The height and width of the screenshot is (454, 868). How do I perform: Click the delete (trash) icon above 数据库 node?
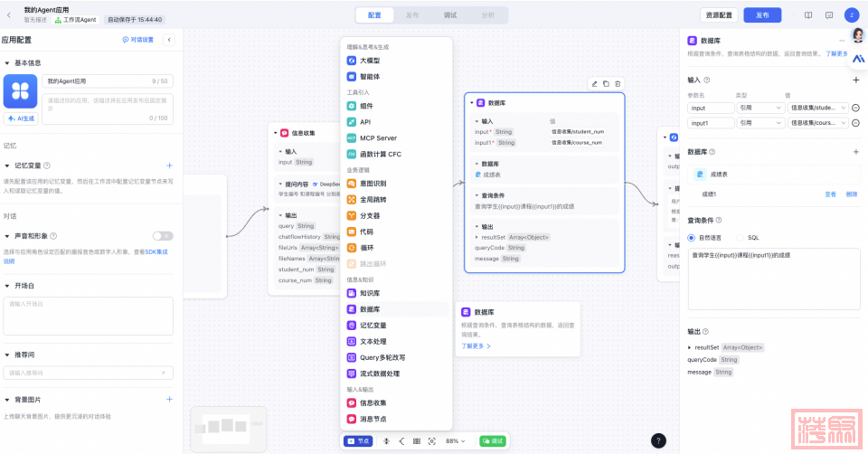pyautogui.click(x=618, y=83)
